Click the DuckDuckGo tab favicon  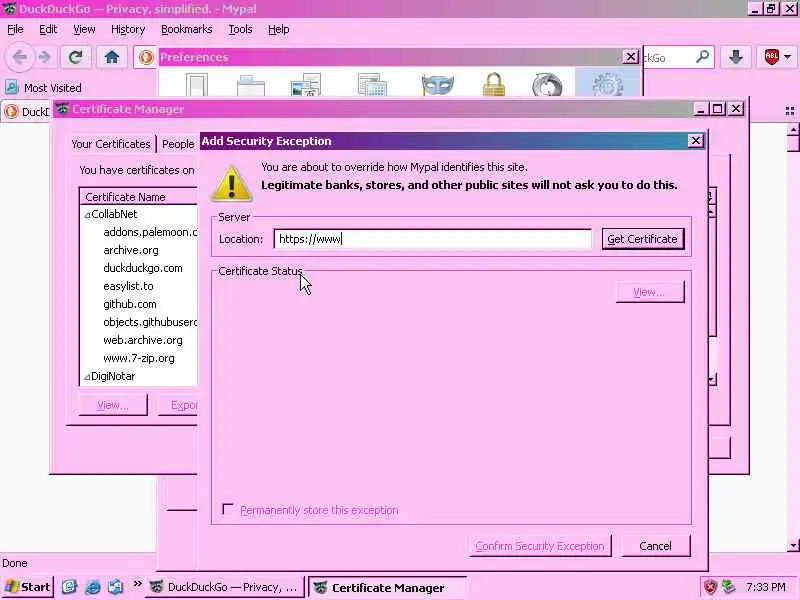tap(11, 111)
